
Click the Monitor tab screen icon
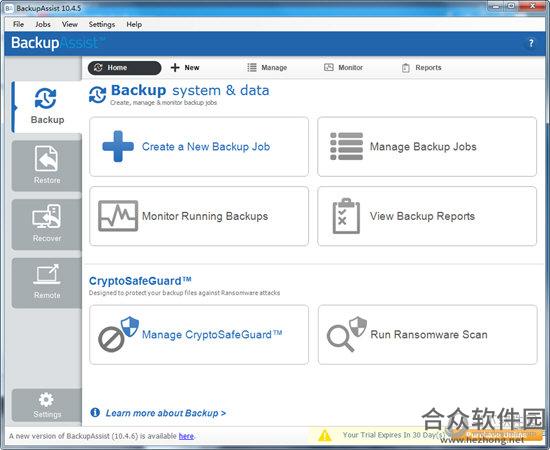[x=329, y=67]
